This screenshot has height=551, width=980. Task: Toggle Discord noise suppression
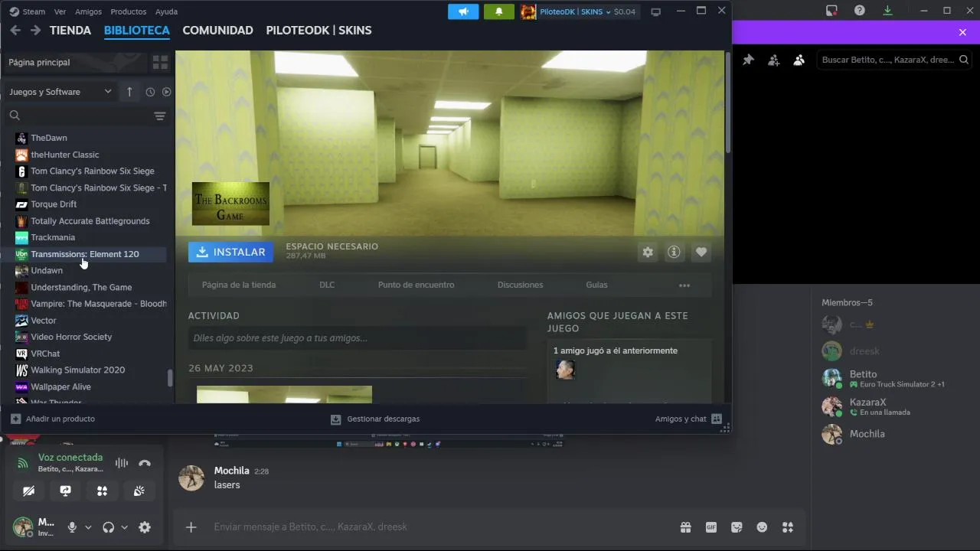(121, 463)
